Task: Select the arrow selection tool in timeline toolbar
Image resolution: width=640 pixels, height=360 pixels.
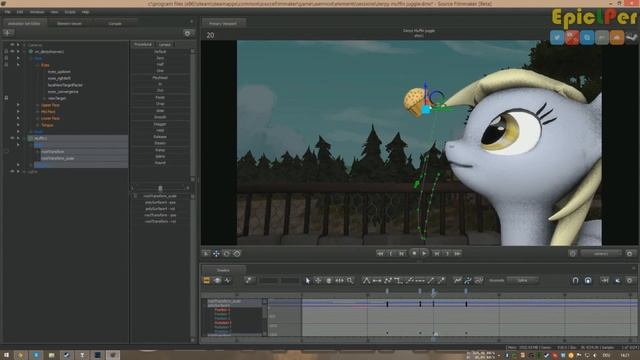Action: [x=307, y=280]
